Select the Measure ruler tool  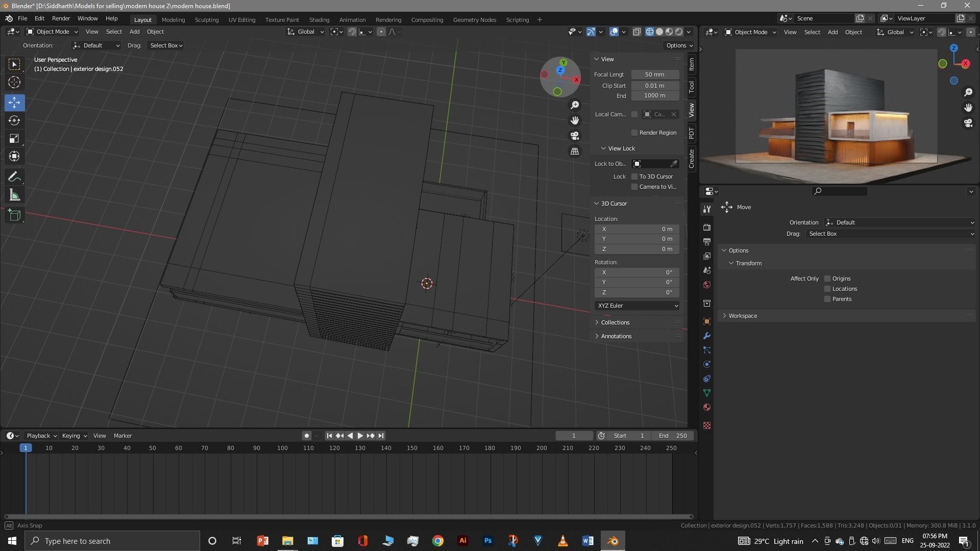(x=14, y=195)
